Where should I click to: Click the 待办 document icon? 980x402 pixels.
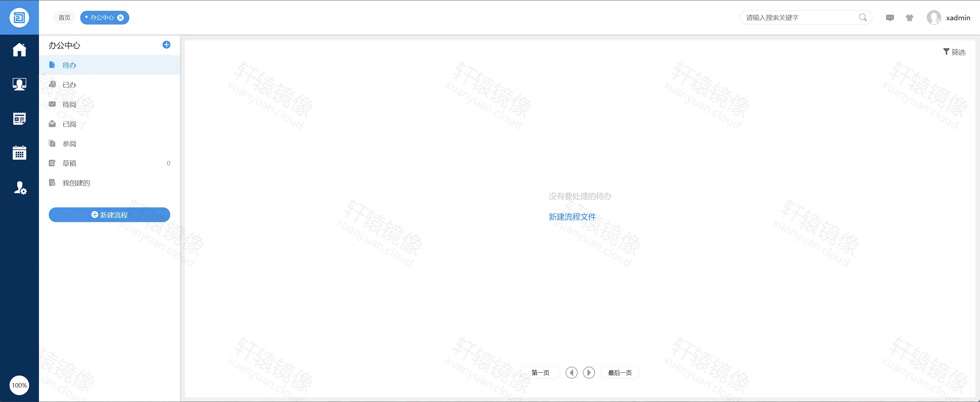tap(52, 65)
